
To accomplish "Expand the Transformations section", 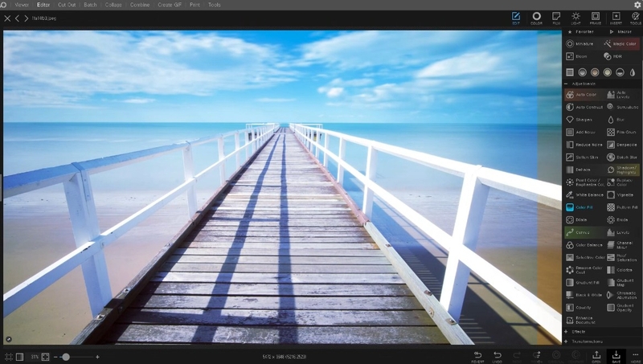I will [x=567, y=342].
